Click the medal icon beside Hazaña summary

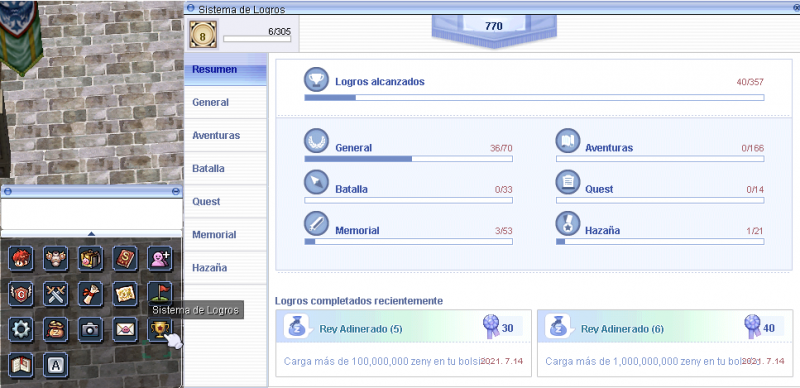(568, 223)
